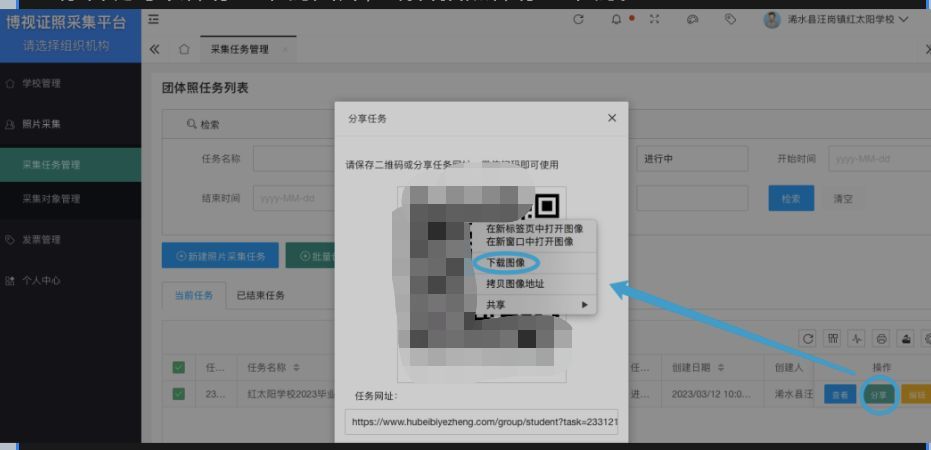Click the task URL field in share dialog

482,422
